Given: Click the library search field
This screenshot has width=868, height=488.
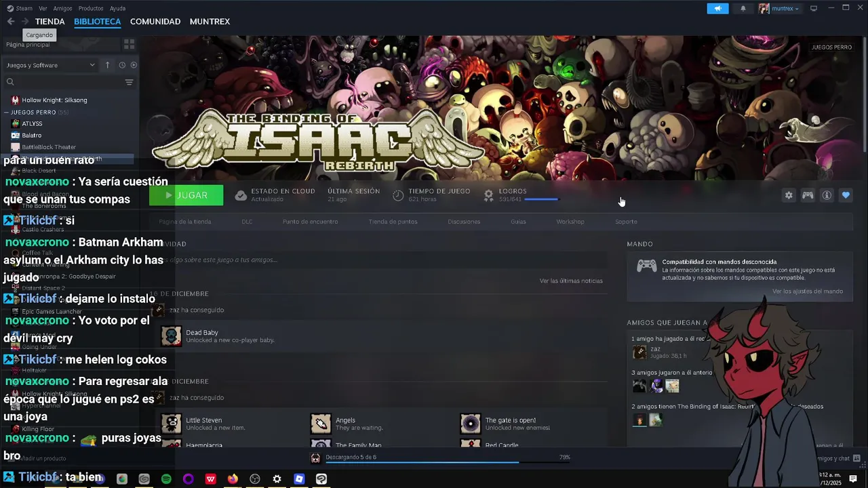Looking at the screenshot, I should click(x=69, y=82).
